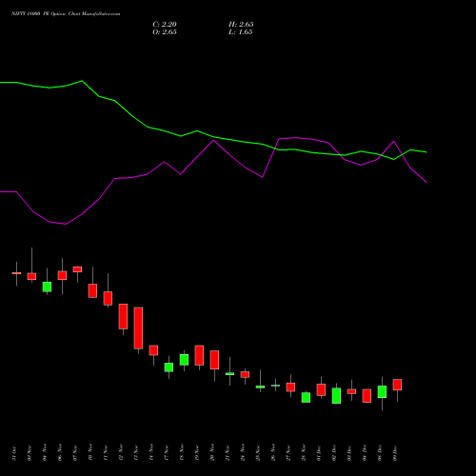Click the green candlestick for 08 Dec

(382, 391)
